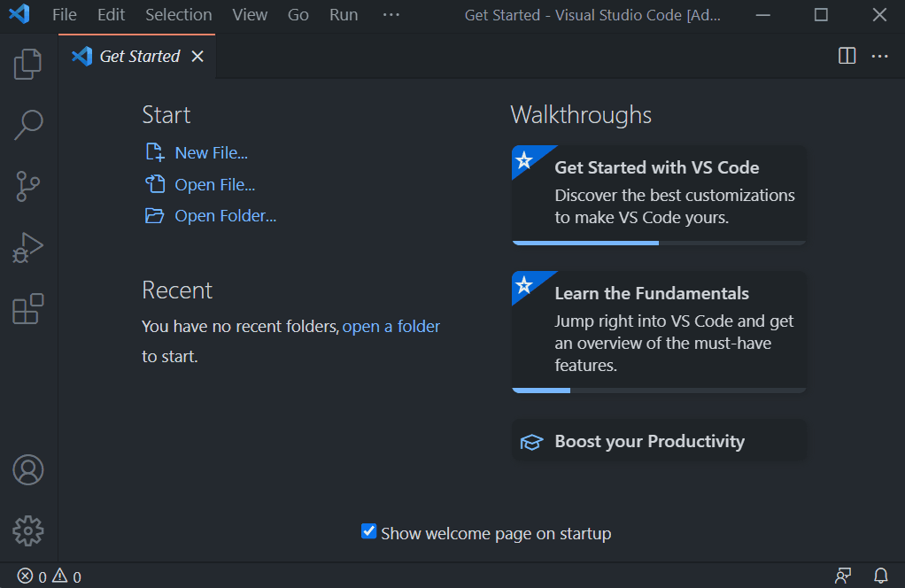Open the Extensions view icon
Image resolution: width=905 pixels, height=588 pixels.
(27, 309)
